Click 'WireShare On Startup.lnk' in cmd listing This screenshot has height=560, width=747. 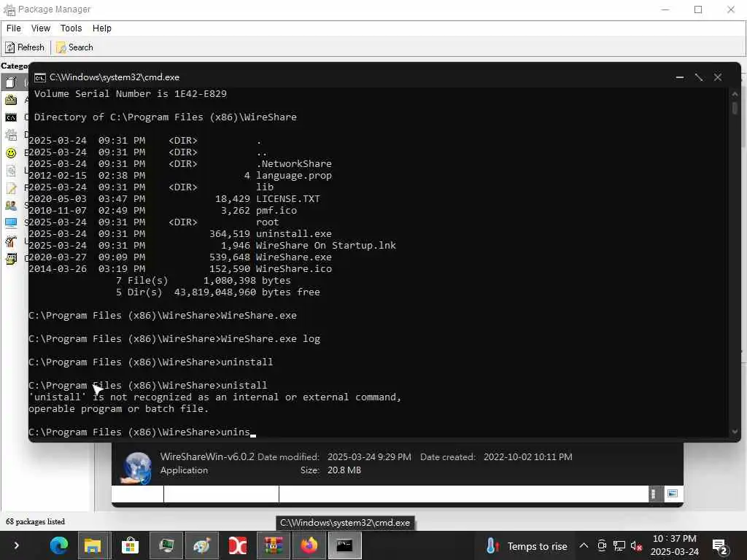pyautogui.click(x=326, y=246)
